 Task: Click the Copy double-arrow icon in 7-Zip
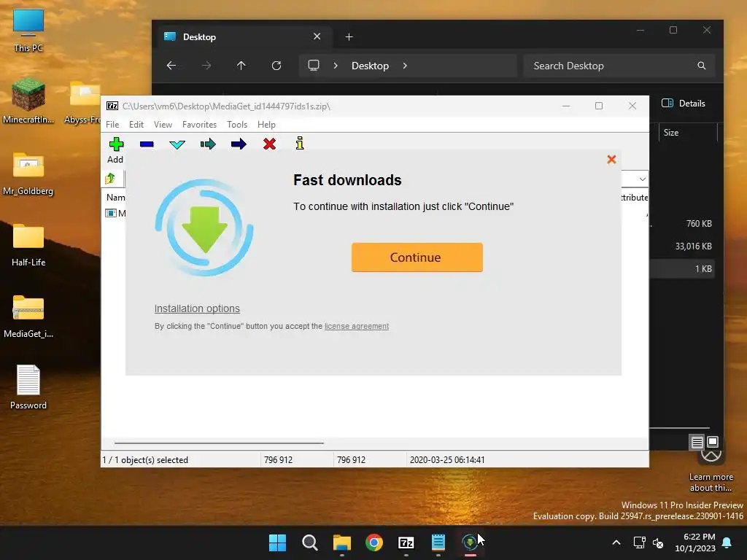click(208, 144)
